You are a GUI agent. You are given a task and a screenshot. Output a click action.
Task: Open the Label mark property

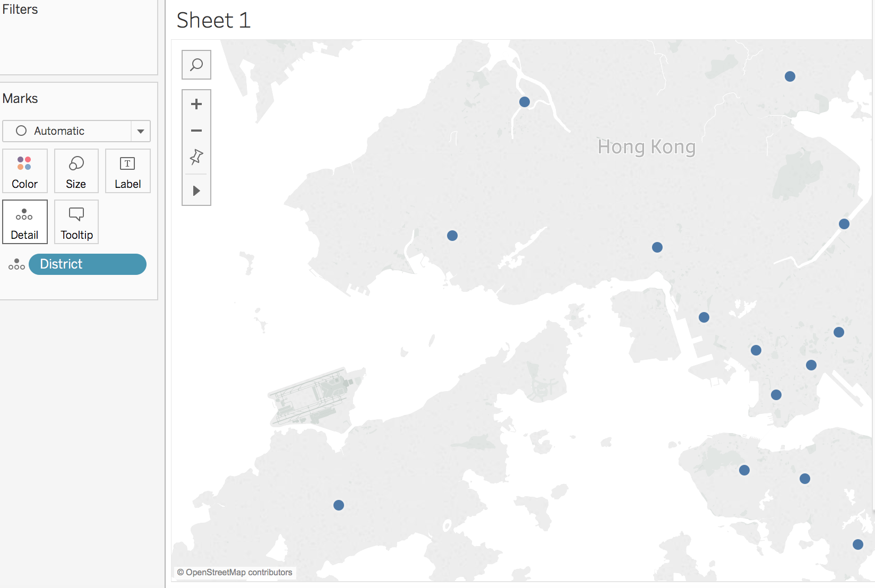pyautogui.click(x=127, y=171)
